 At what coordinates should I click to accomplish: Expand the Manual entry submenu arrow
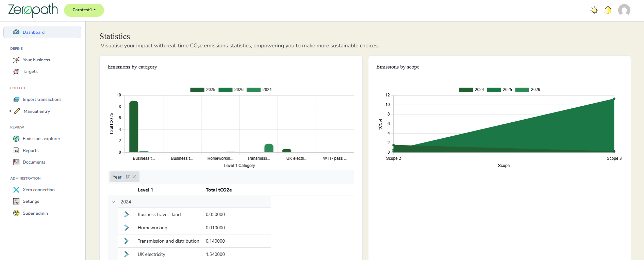click(x=11, y=111)
